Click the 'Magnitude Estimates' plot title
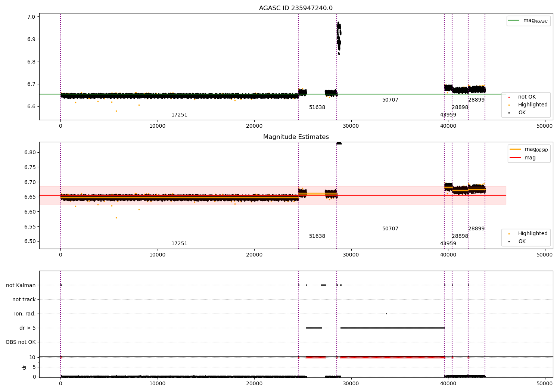The height and width of the screenshot is (392, 560). [296, 137]
